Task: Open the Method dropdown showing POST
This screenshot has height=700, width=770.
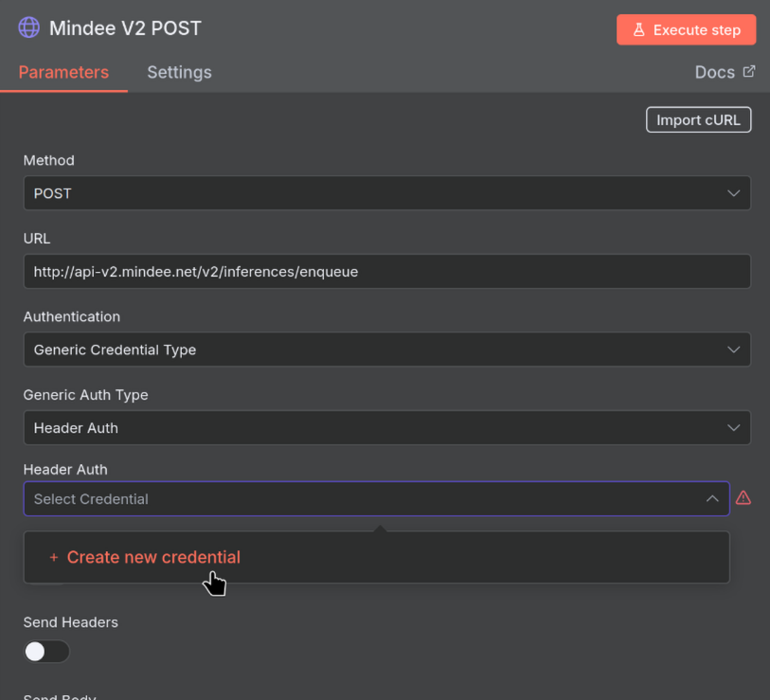Action: (x=386, y=193)
